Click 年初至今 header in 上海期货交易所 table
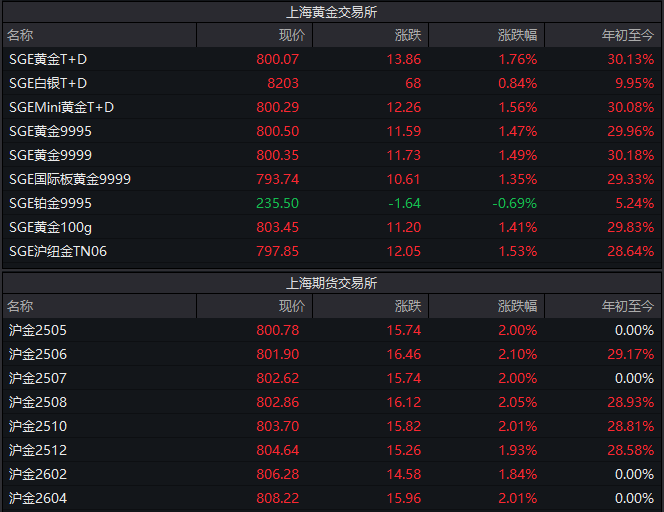The height and width of the screenshot is (512, 664). 627,306
